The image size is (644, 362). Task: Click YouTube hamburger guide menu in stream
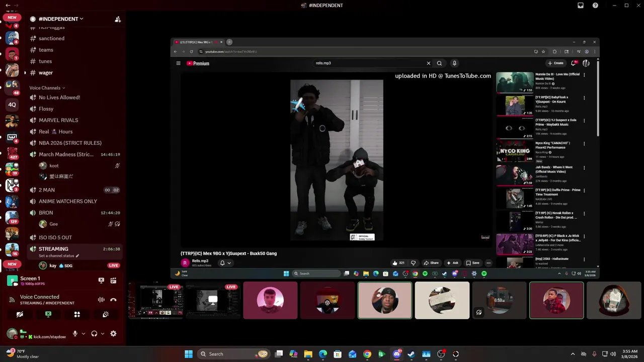(178, 63)
